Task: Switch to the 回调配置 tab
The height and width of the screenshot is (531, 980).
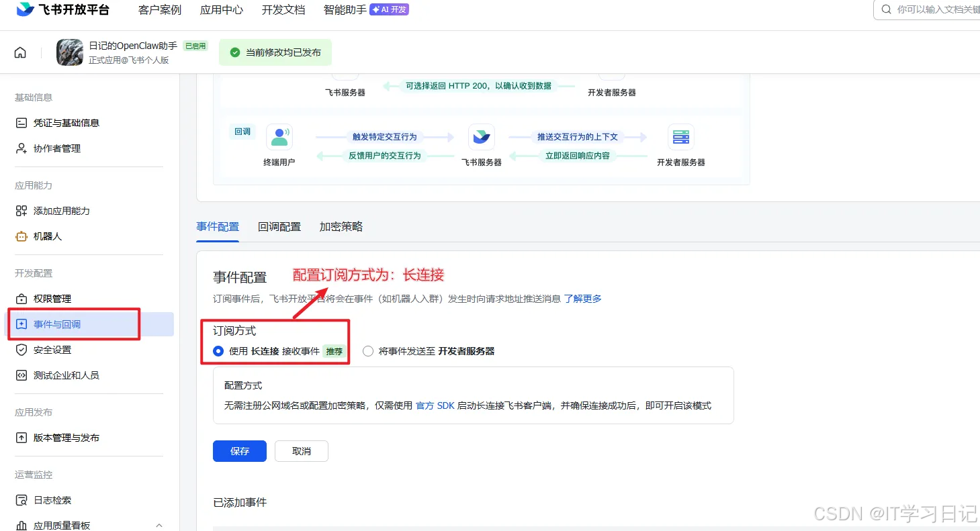Action: point(279,226)
